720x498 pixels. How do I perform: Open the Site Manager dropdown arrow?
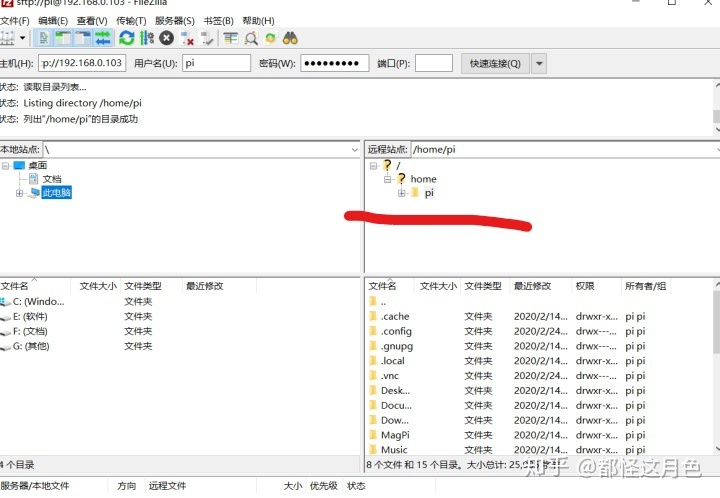(22, 38)
